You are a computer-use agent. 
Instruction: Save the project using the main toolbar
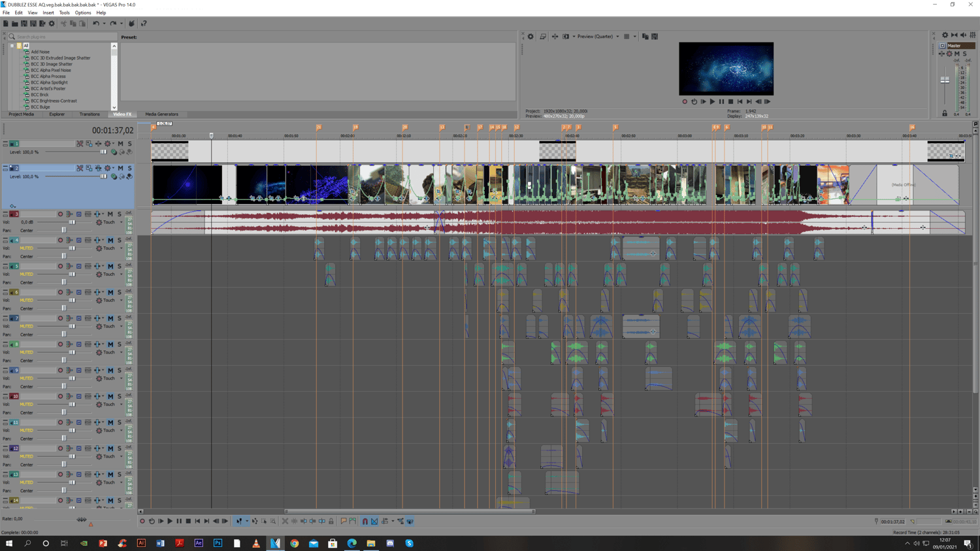pos(24,24)
